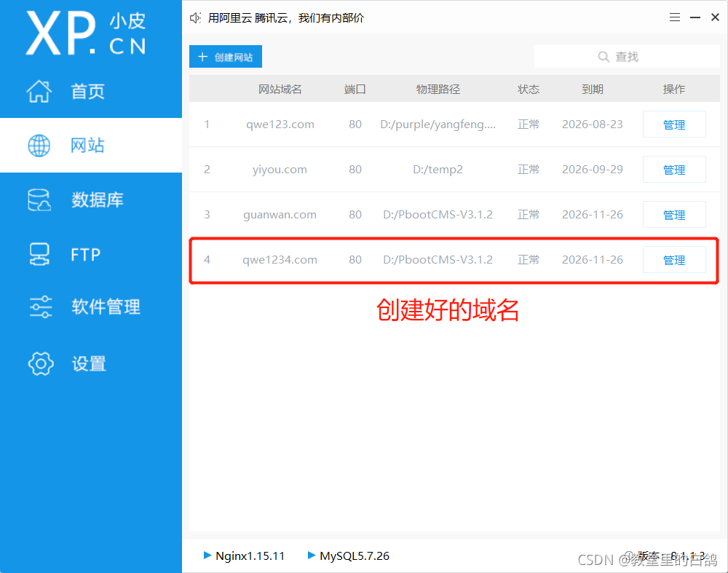728x573 pixels.
Task: Click the 网站 globe icon
Action: (x=39, y=146)
